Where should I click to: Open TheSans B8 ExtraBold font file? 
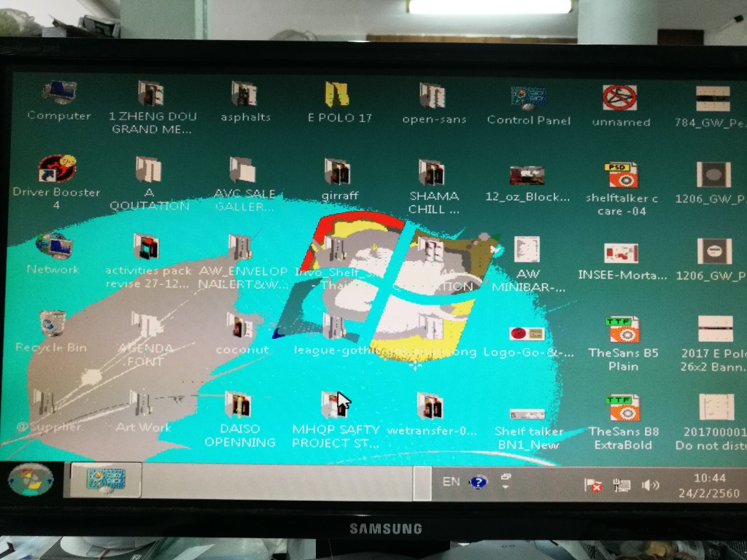coord(623,408)
